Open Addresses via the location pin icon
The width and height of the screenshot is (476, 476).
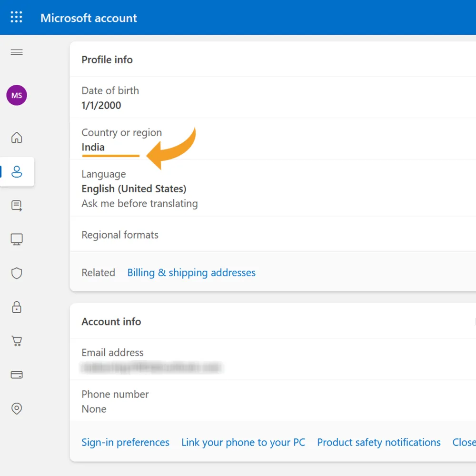pyautogui.click(x=17, y=408)
